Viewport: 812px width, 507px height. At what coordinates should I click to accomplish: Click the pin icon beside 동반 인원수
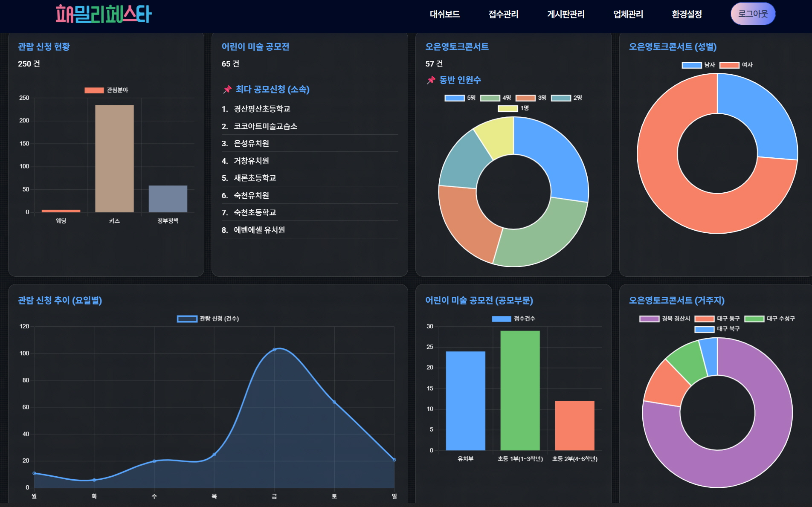point(431,80)
